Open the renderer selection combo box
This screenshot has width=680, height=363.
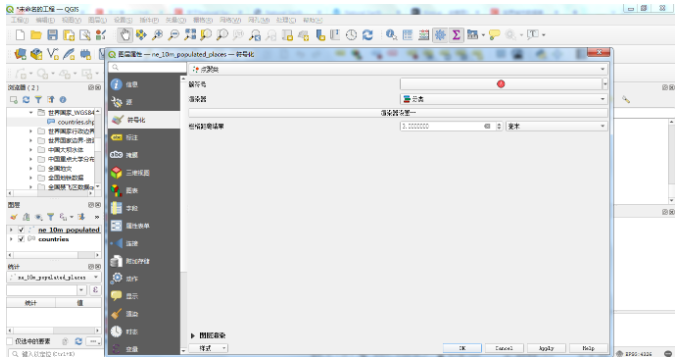tap(503, 99)
